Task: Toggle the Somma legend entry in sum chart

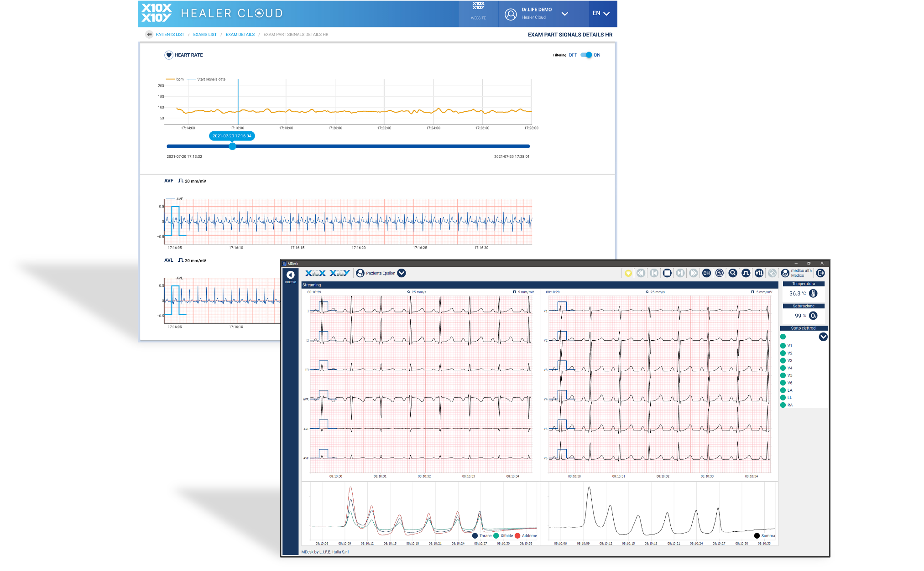Action: tap(765, 536)
